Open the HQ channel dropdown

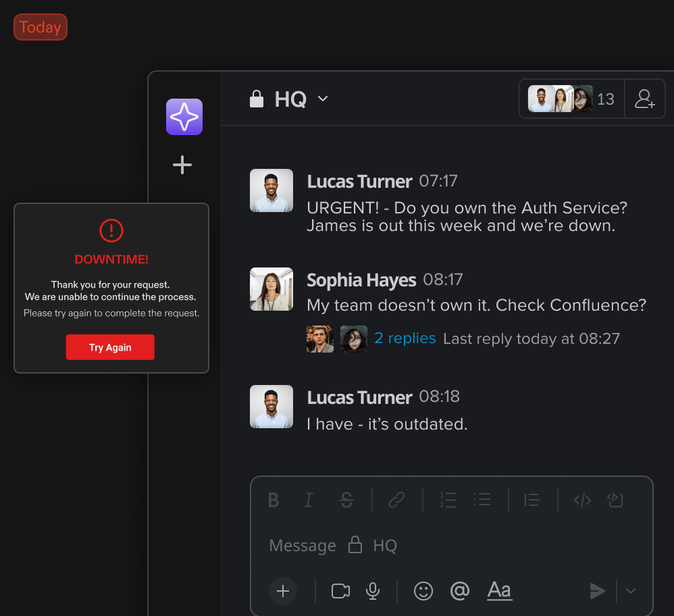(x=322, y=99)
